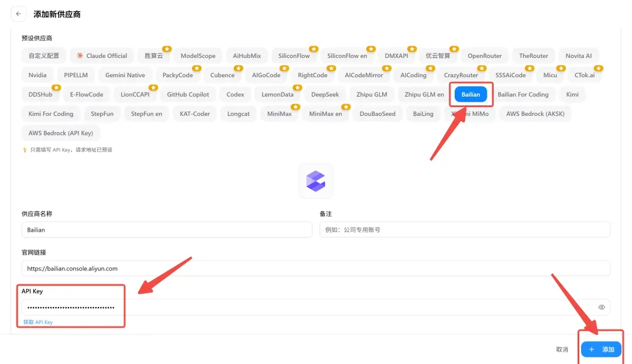Choose the PIPELLM preset

[75, 75]
